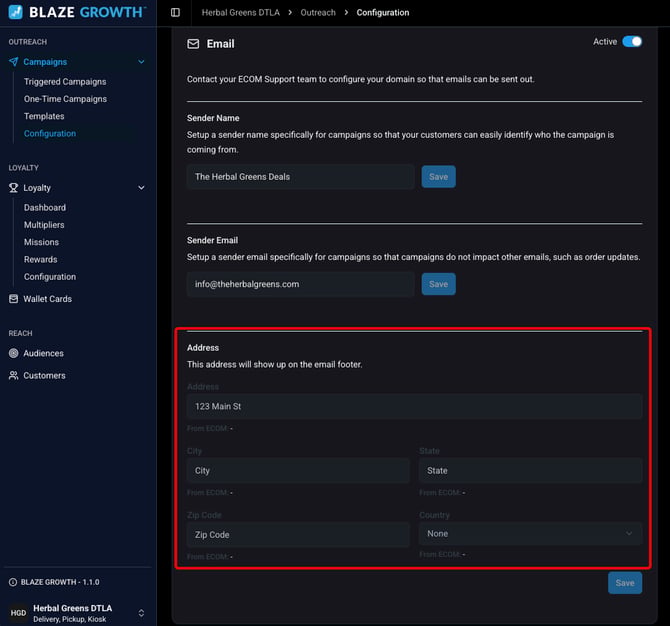Open Triggered Campaigns
Viewport: 670px width, 626px height.
[x=65, y=82]
